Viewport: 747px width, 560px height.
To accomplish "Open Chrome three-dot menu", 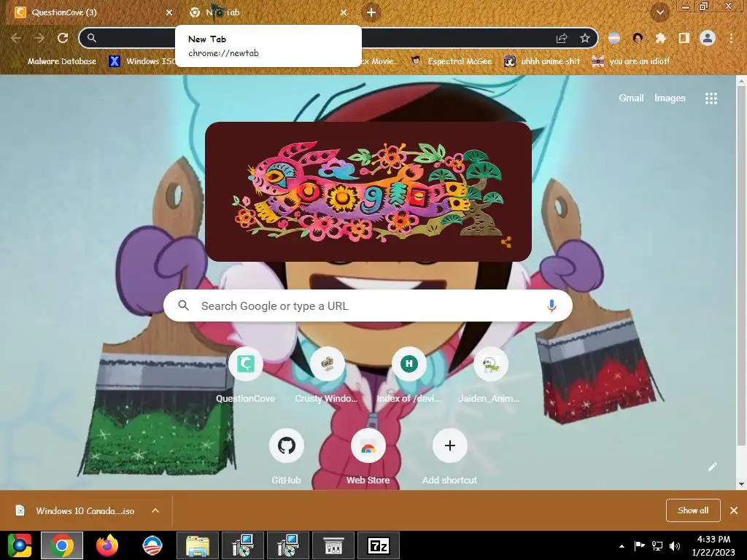I will (x=731, y=38).
